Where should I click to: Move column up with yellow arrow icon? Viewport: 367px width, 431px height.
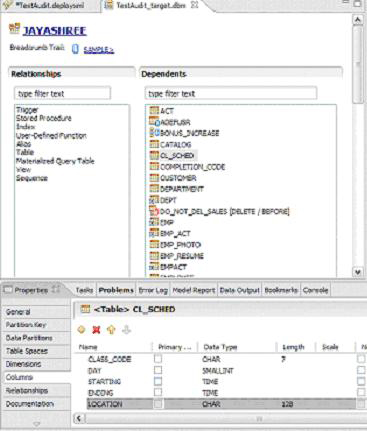[x=111, y=330]
